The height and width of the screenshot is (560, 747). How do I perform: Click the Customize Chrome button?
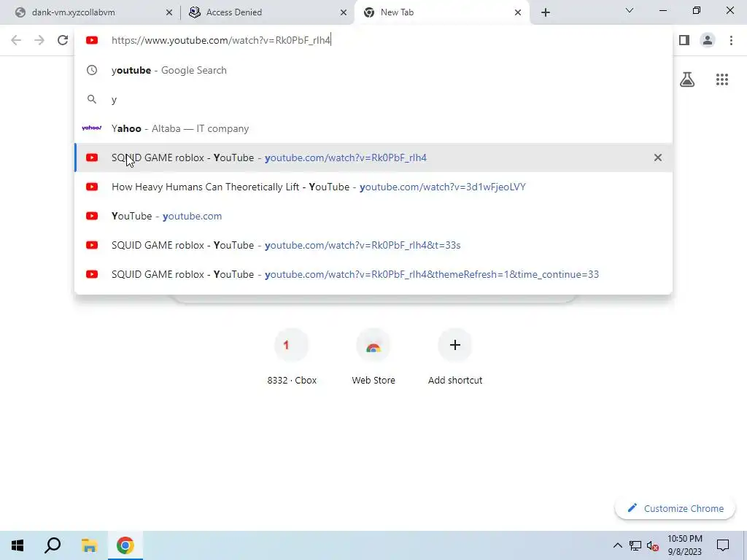[675, 508]
